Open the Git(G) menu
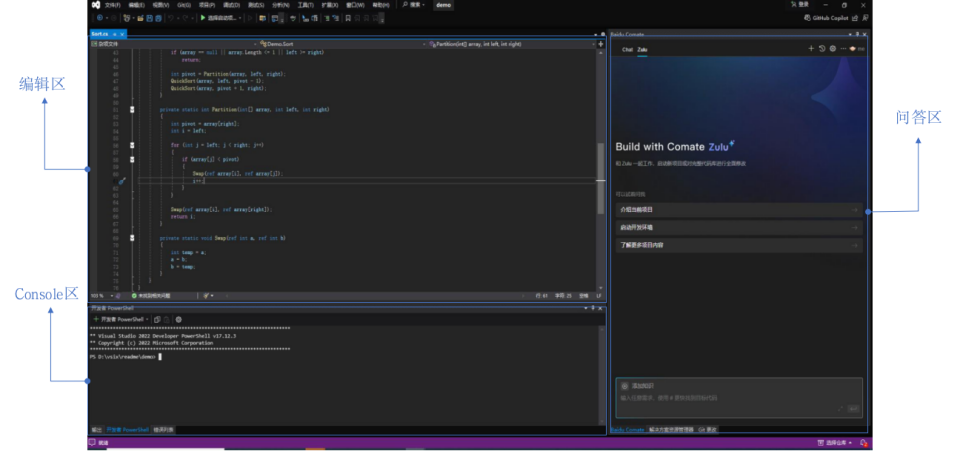The width and height of the screenshot is (960, 451). pyautogui.click(x=184, y=5)
